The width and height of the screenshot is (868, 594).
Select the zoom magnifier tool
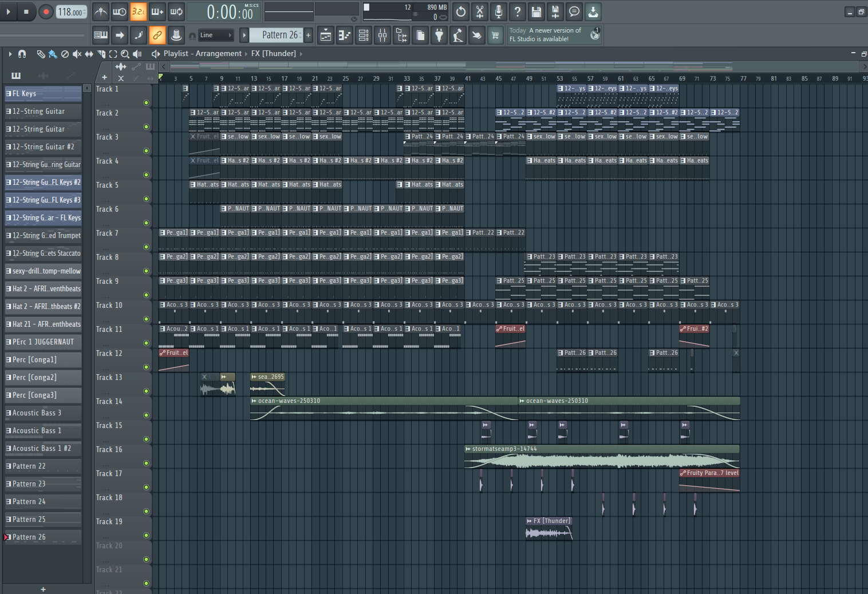125,54
